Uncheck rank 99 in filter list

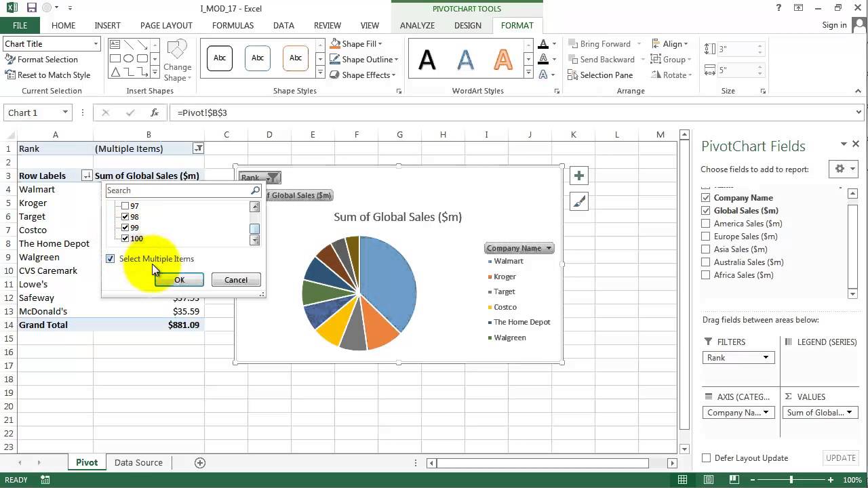pyautogui.click(x=125, y=228)
